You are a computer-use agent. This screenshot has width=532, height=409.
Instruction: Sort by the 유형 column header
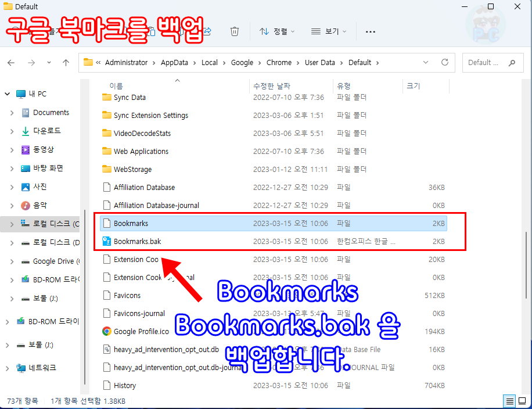click(x=343, y=86)
